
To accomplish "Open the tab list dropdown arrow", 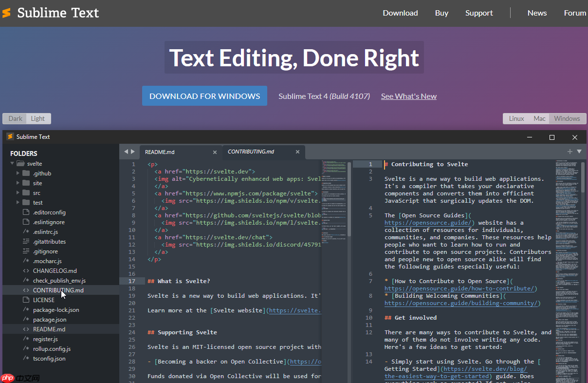I will pos(579,152).
